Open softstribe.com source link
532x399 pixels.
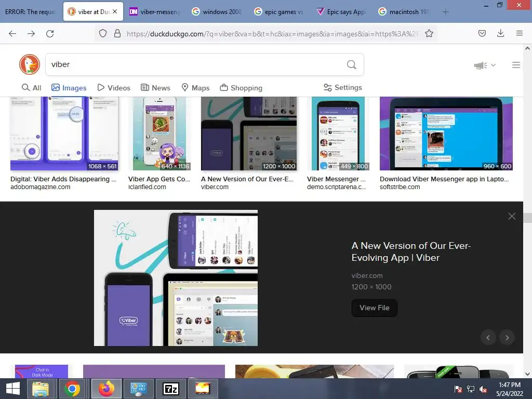coord(400,187)
